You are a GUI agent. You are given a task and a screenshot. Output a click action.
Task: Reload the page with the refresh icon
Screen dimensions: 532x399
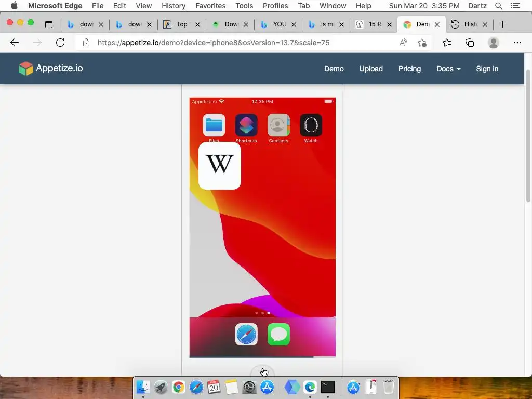point(60,43)
